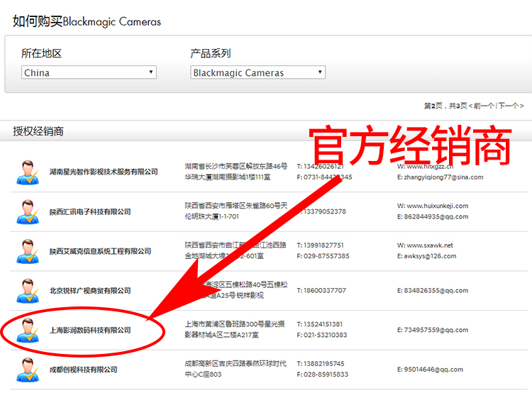Open the 产品系列 Blackmagic Cameras dropdown

pyautogui.click(x=258, y=72)
